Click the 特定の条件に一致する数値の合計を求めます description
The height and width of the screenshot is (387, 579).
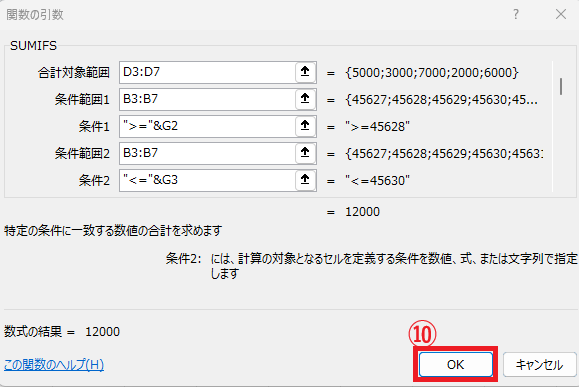(113, 231)
